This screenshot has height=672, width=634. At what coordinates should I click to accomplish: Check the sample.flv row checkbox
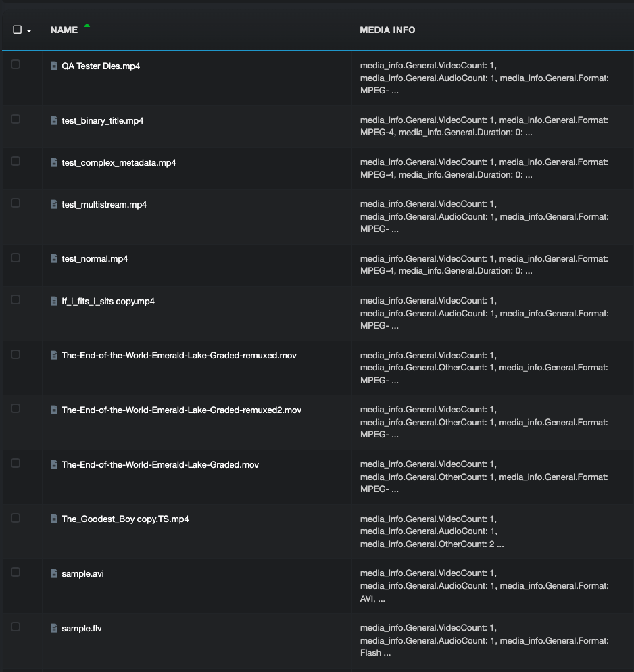click(16, 627)
